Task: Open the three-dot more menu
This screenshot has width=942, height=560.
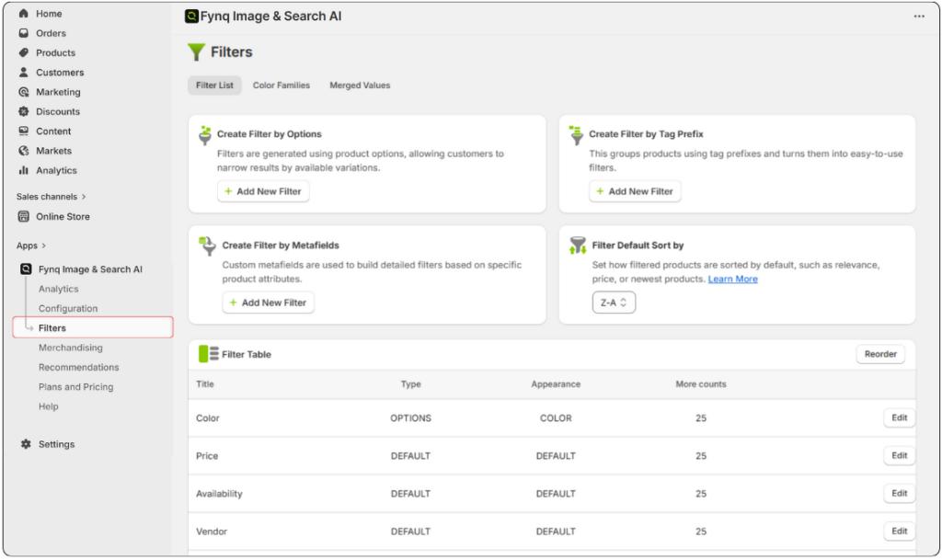Action: (919, 17)
